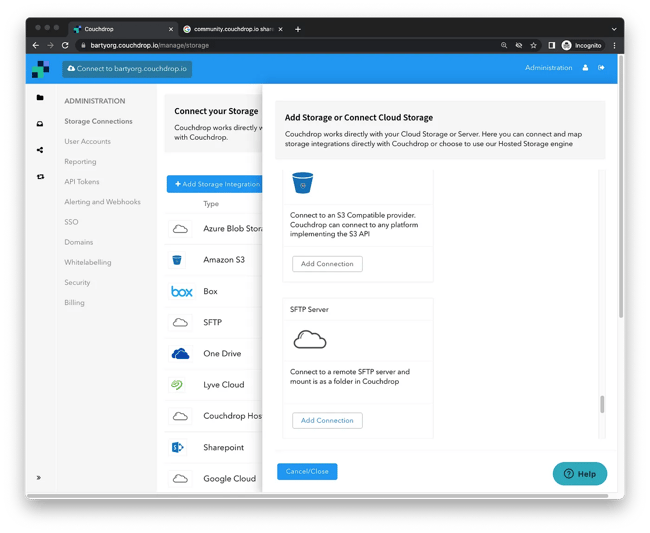This screenshot has height=533, width=650.
Task: Add Connection for S3 Compatible provider
Action: [327, 264]
